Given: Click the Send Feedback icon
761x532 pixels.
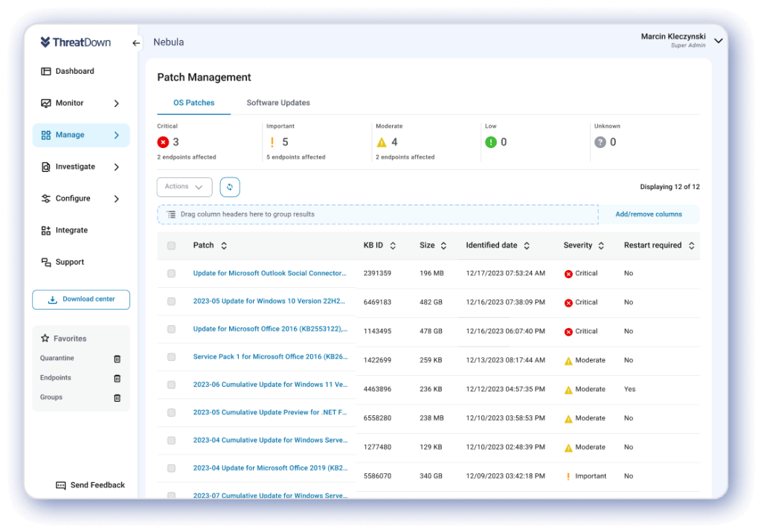Looking at the screenshot, I should click(x=61, y=485).
